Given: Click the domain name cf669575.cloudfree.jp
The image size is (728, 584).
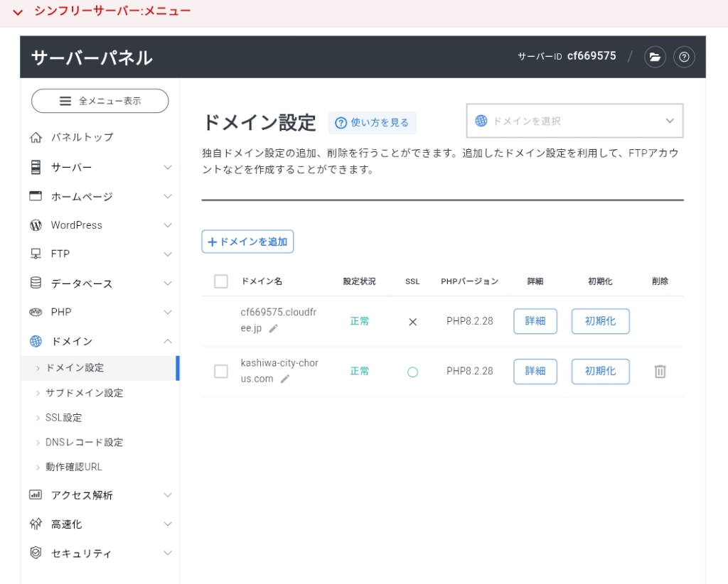Looking at the screenshot, I should tap(278, 320).
